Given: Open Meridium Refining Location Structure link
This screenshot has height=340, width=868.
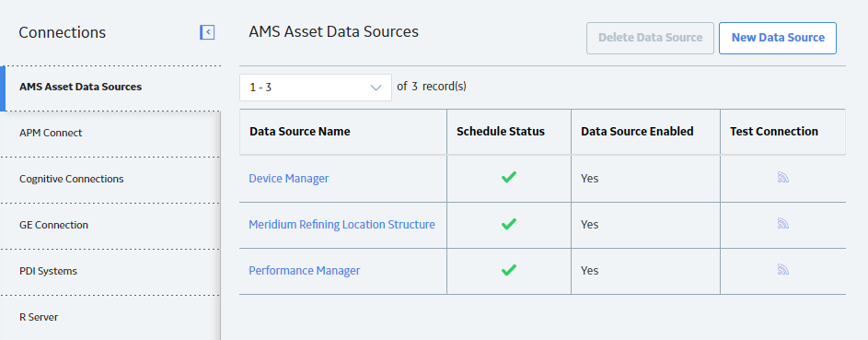Looking at the screenshot, I should coord(341,224).
